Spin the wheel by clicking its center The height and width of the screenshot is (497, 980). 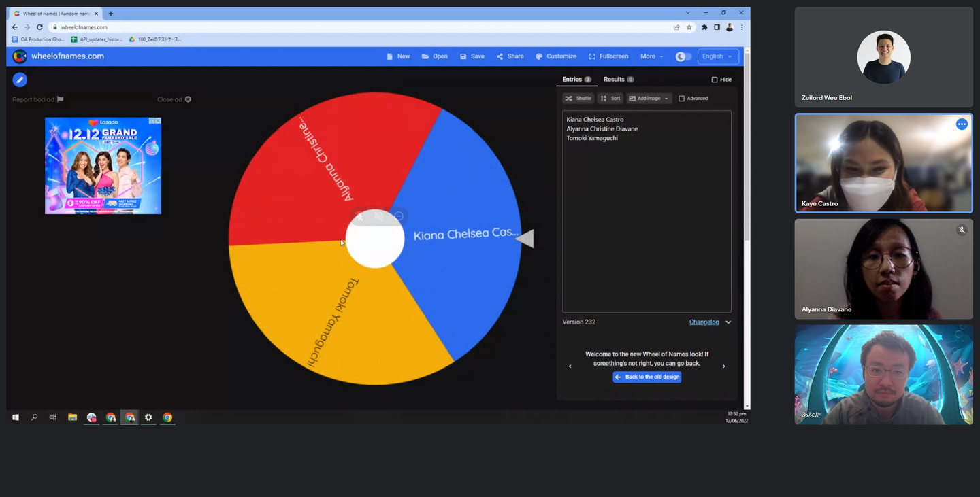point(375,239)
